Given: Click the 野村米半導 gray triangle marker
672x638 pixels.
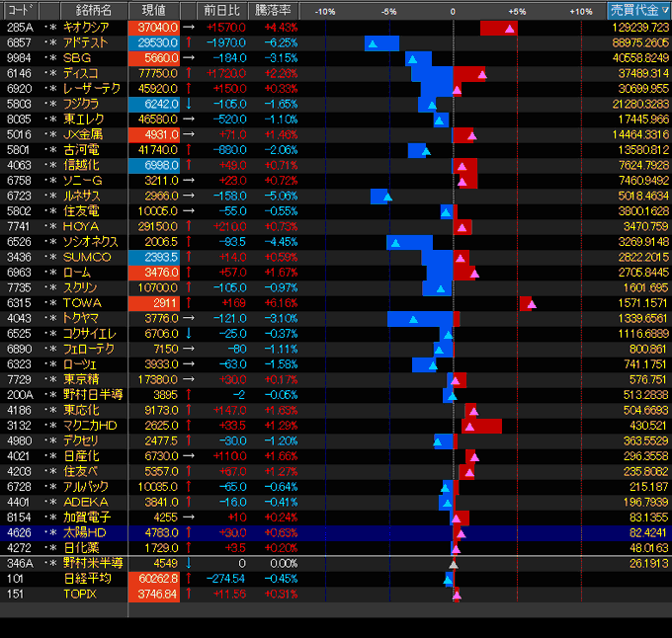Looking at the screenshot, I should coord(454,565).
